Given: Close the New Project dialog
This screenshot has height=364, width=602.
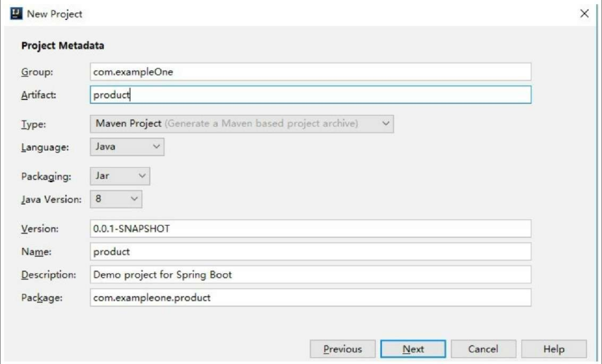Looking at the screenshot, I should (x=584, y=14).
